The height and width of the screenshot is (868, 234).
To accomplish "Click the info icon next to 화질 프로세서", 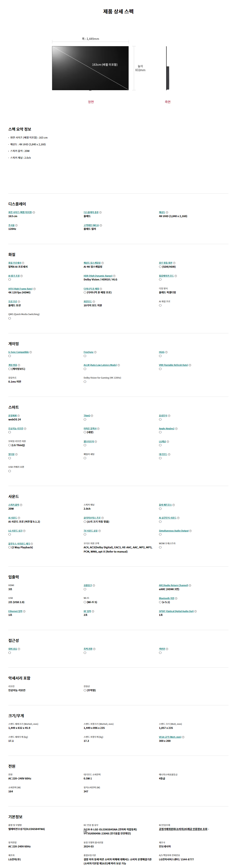I will pos(23,263).
